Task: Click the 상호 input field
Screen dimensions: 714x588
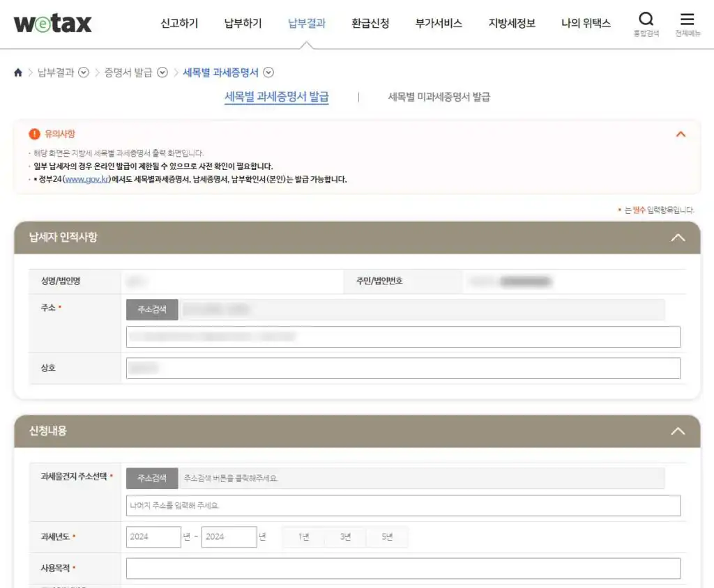Action: tap(404, 368)
